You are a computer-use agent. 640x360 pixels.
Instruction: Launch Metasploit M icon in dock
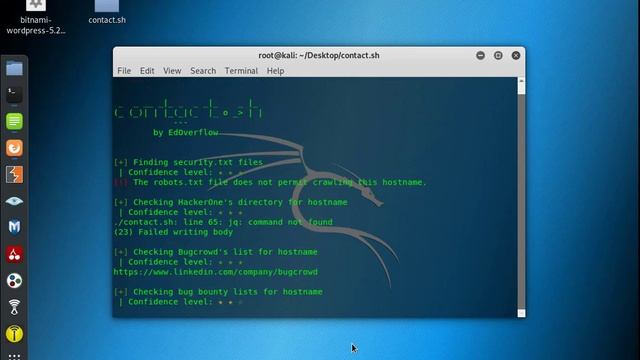coord(14,227)
